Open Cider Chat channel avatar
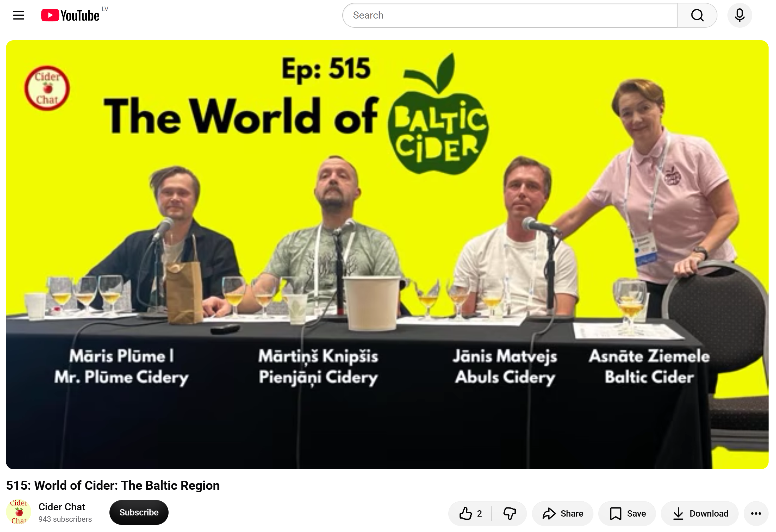This screenshot has height=532, width=776. pos(19,512)
